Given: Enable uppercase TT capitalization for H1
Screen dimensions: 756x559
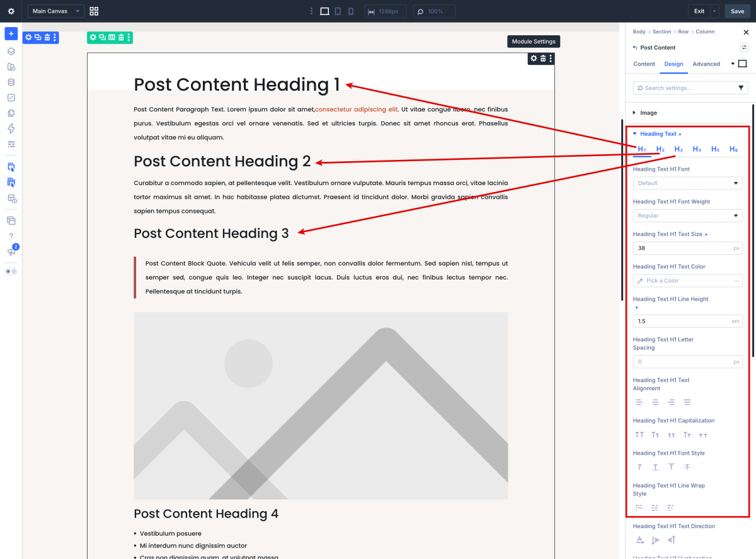Looking at the screenshot, I should 639,435.
